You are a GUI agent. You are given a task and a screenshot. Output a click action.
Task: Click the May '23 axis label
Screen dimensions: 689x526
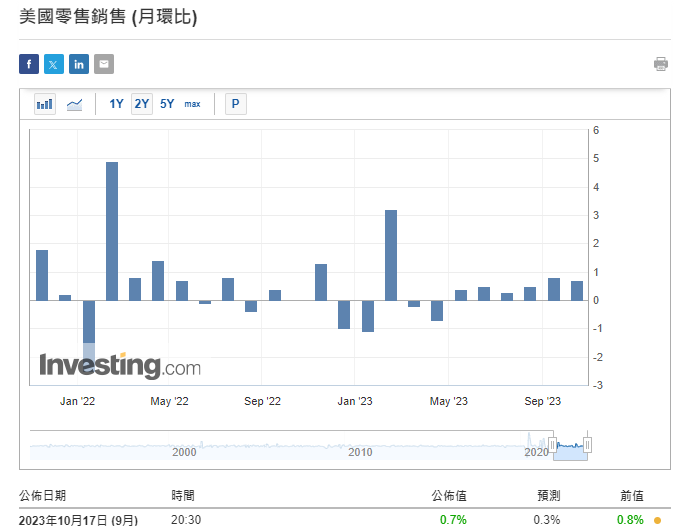(x=449, y=401)
